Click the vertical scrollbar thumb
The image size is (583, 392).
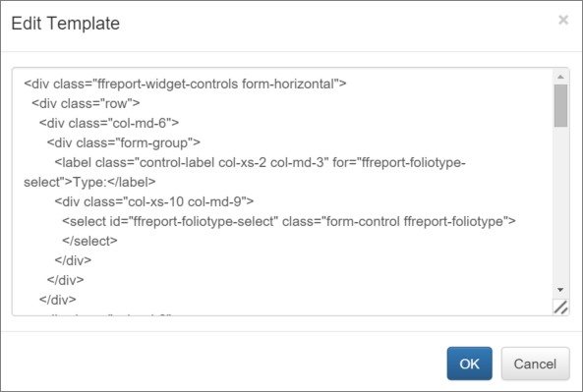click(x=560, y=105)
